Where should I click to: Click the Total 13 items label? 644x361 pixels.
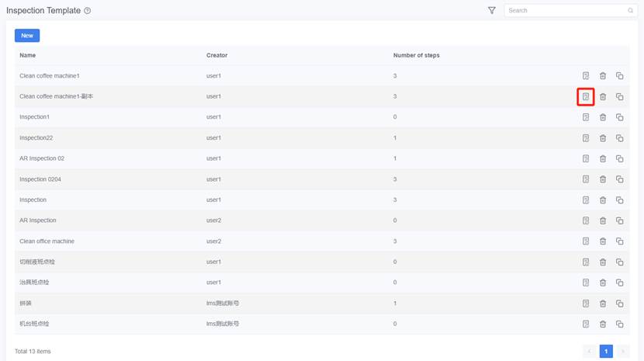point(33,351)
